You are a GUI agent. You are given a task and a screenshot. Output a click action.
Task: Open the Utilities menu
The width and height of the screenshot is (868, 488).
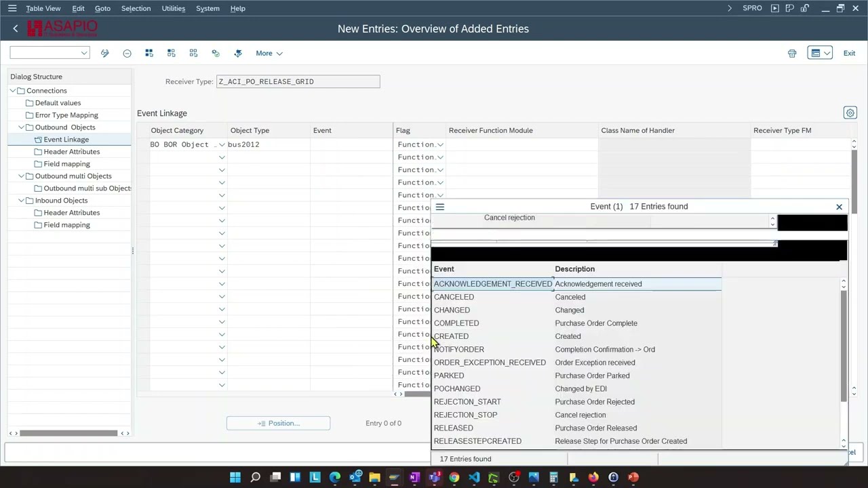click(x=173, y=8)
